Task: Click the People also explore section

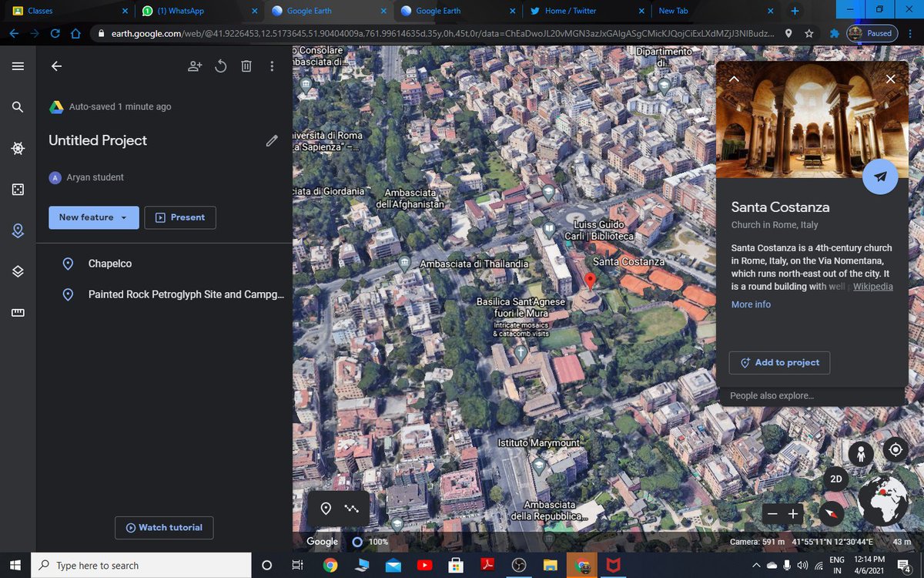Action: click(772, 395)
